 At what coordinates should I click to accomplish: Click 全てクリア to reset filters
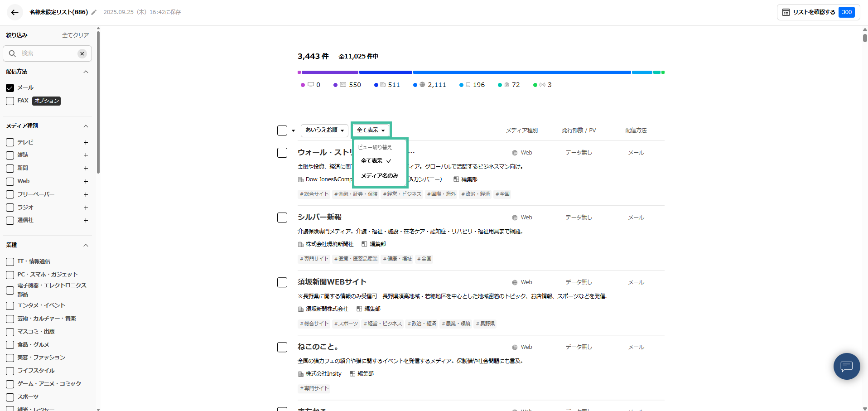[75, 35]
